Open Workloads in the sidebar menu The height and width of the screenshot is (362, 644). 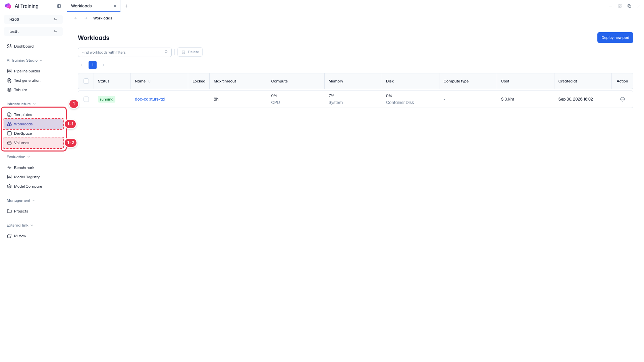[x=33, y=124]
